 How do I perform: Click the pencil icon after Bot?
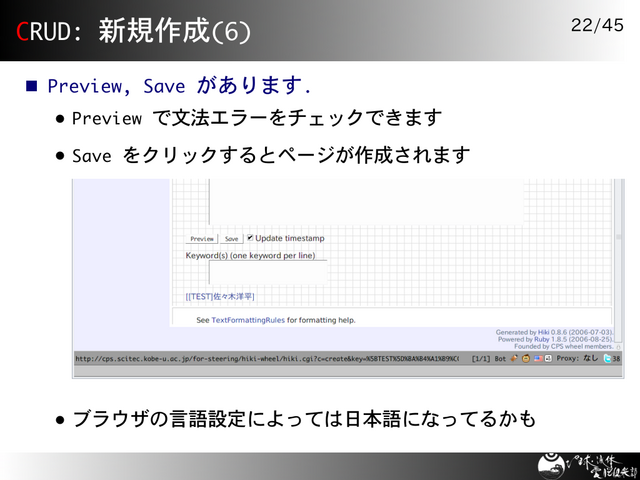tap(514, 358)
